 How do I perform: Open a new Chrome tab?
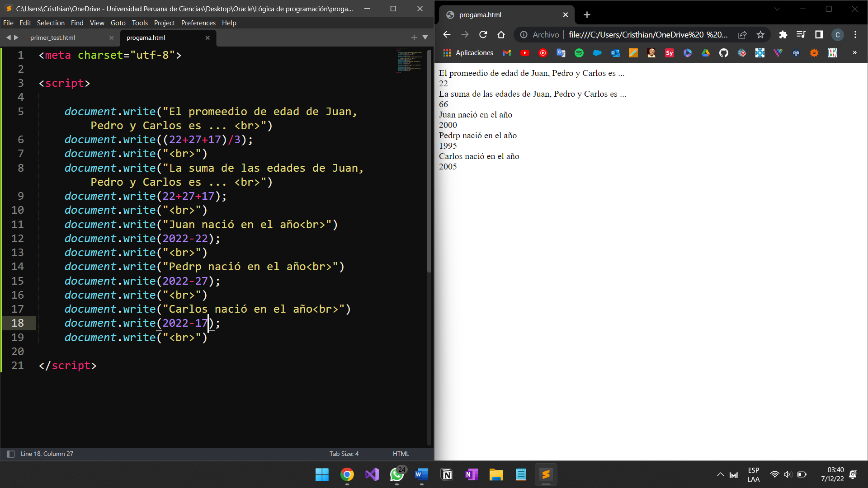point(587,15)
